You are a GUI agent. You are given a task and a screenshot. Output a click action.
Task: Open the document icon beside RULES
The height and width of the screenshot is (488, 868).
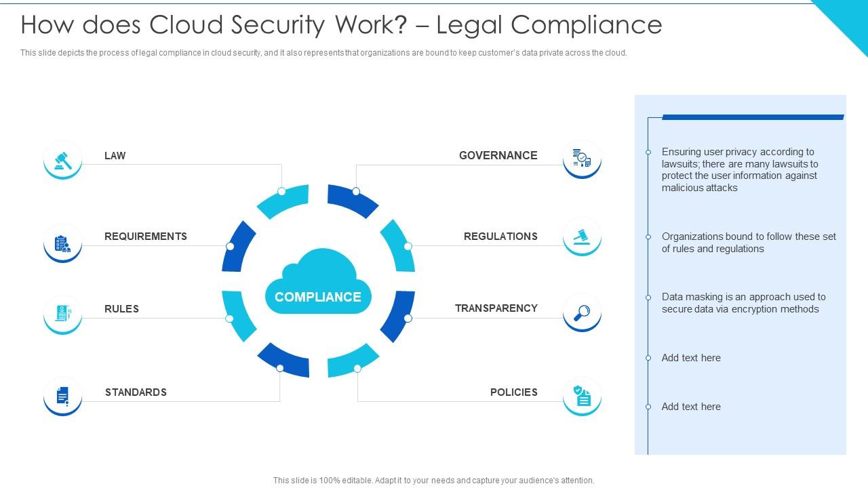[x=62, y=313]
